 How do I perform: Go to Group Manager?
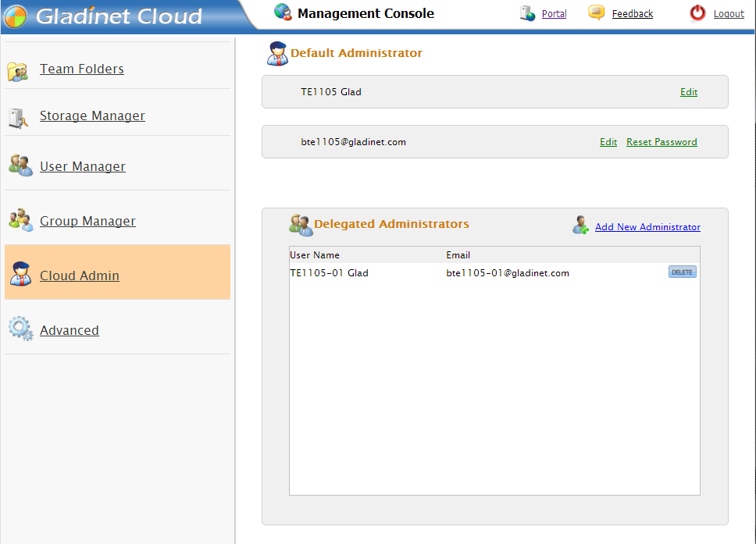pos(87,221)
